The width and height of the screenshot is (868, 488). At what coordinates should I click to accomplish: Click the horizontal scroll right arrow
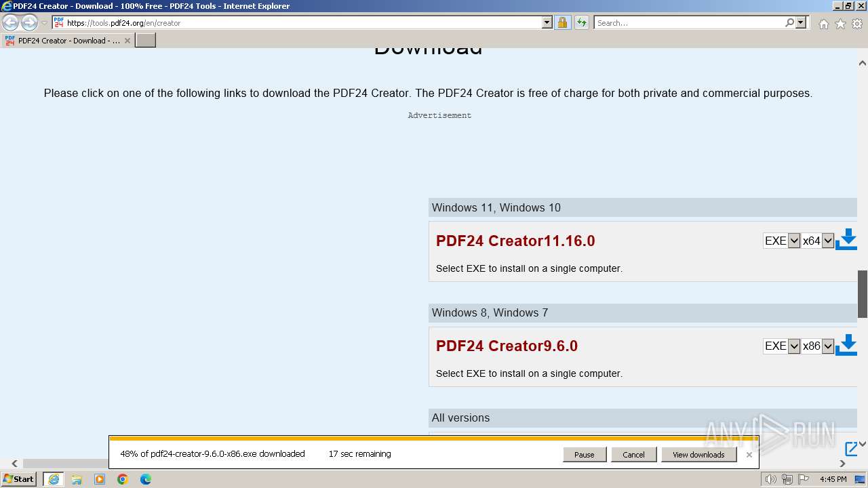(x=842, y=464)
